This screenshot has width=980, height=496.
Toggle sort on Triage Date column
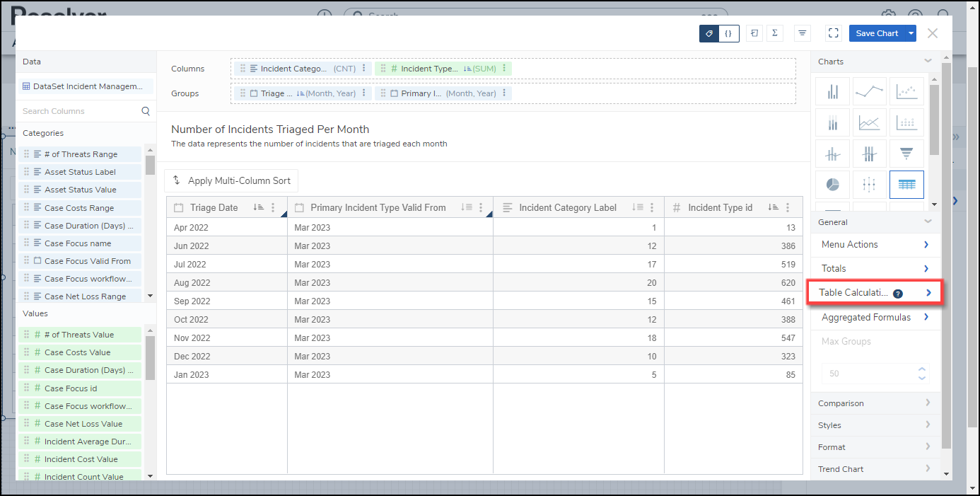(258, 208)
